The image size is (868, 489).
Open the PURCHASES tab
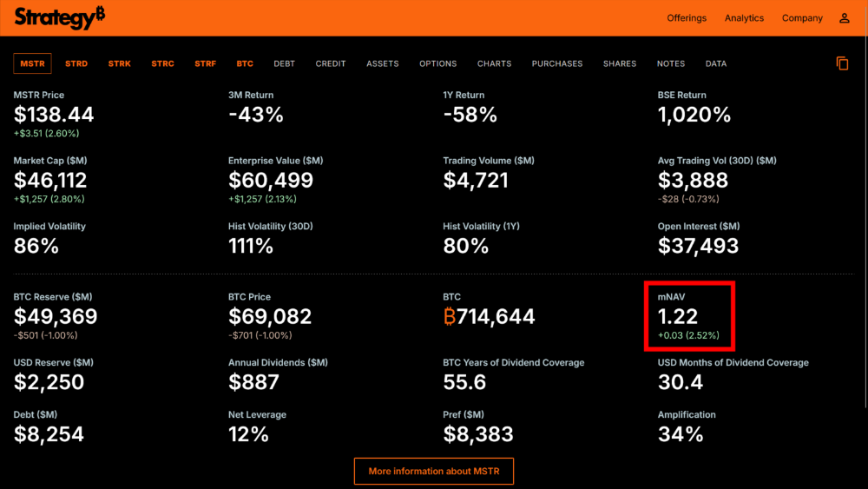point(557,63)
